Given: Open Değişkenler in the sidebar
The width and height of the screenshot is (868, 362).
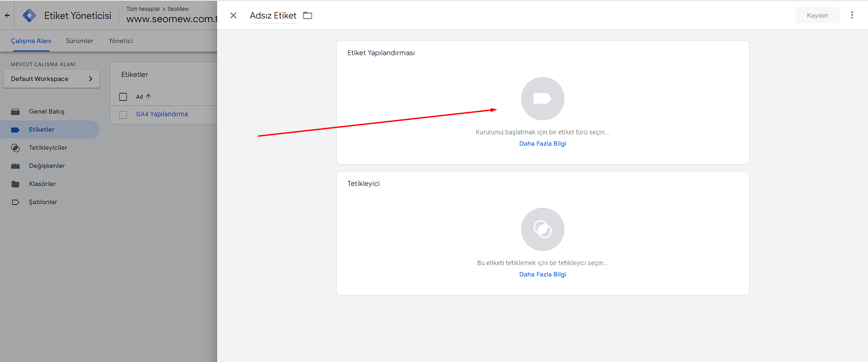Looking at the screenshot, I should [47, 166].
